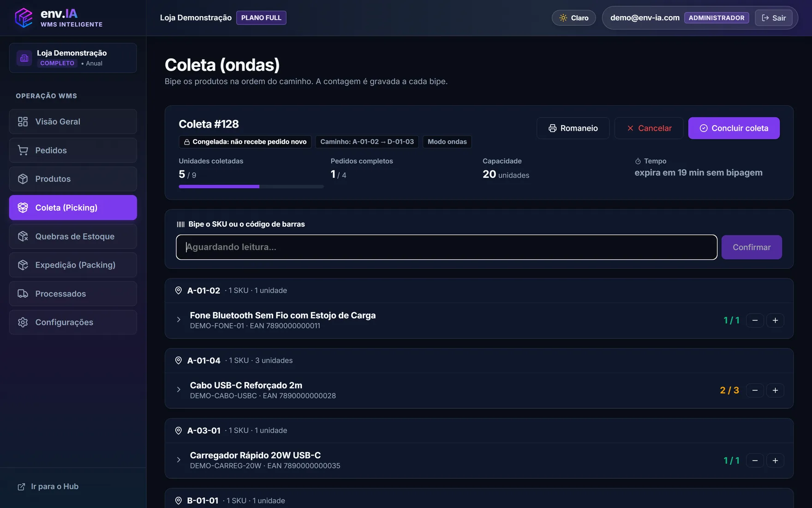The width and height of the screenshot is (812, 508).
Task: Click the COMPLETO plan label
Action: point(57,63)
